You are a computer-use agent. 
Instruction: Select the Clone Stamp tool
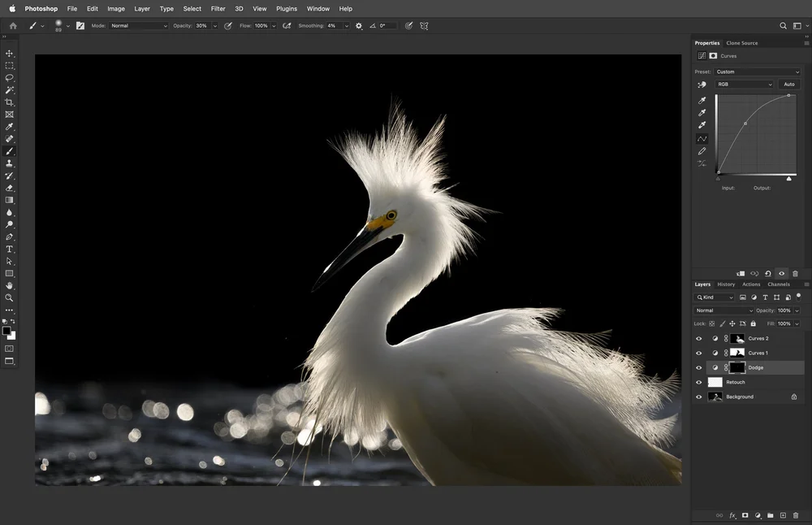tap(10, 163)
